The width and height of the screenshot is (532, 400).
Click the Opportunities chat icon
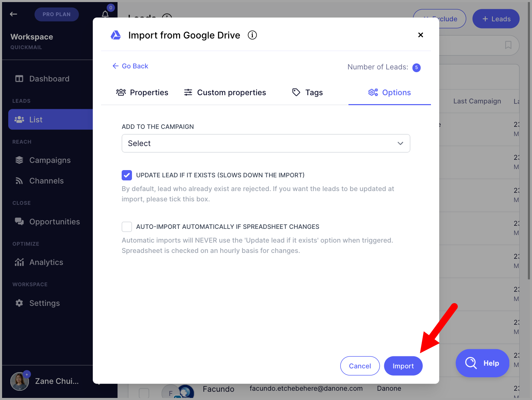tap(19, 222)
